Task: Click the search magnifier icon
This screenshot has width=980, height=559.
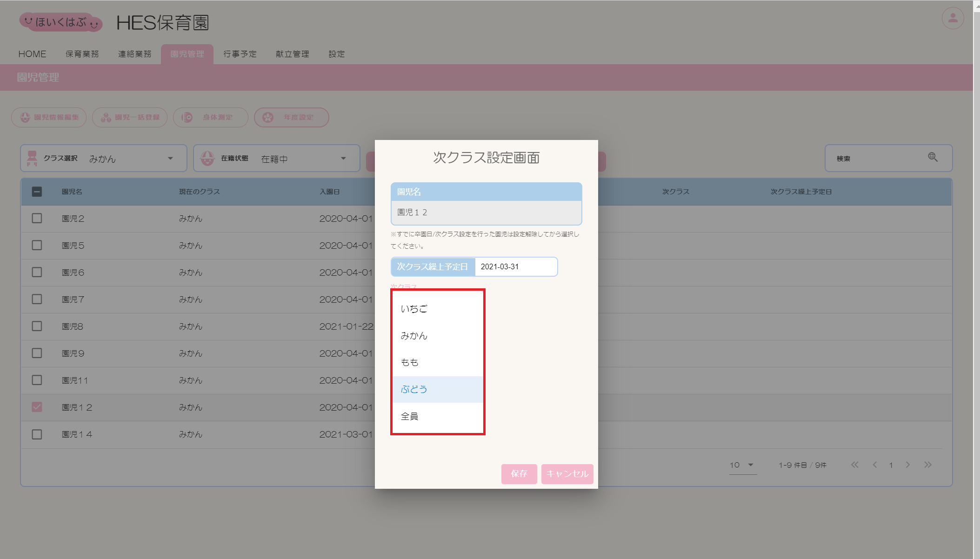Action: 933,157
